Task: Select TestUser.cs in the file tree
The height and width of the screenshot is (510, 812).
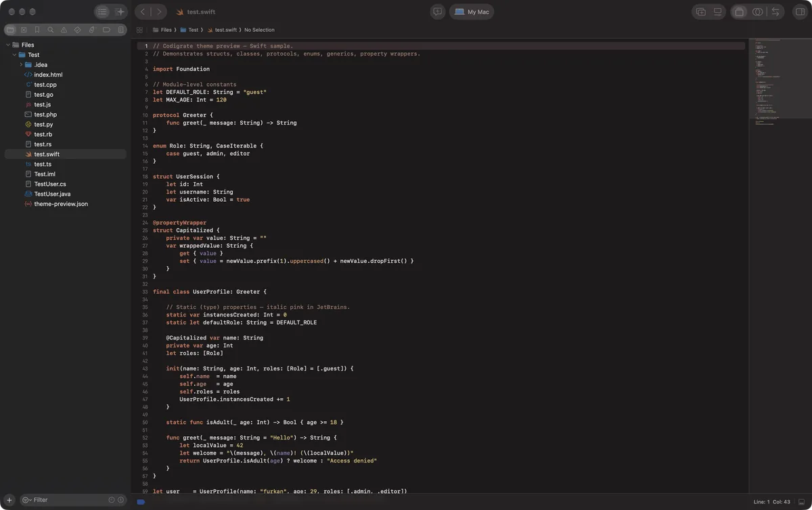Action: [x=65, y=184]
